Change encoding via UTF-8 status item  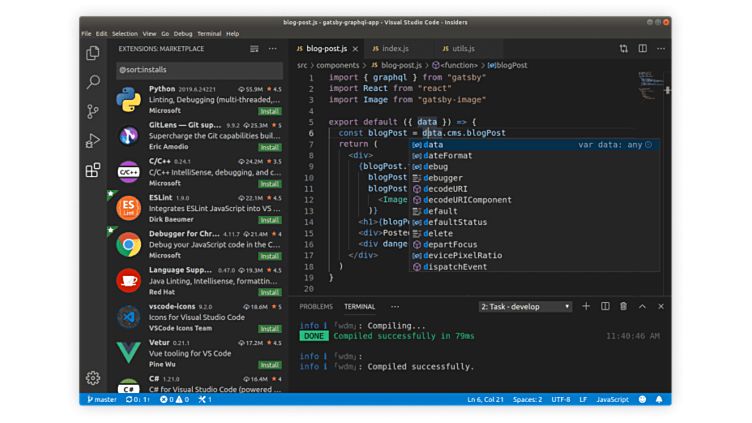pos(561,399)
